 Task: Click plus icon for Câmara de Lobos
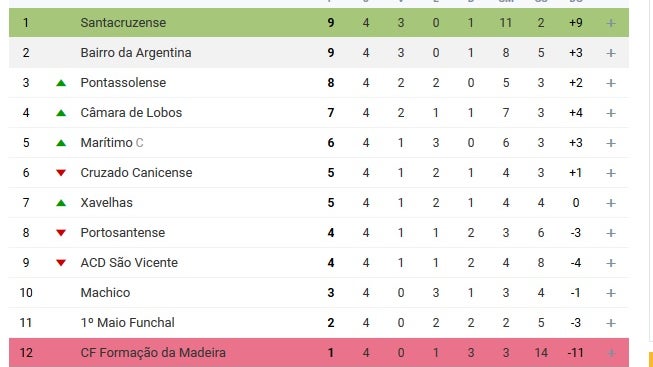coord(611,113)
